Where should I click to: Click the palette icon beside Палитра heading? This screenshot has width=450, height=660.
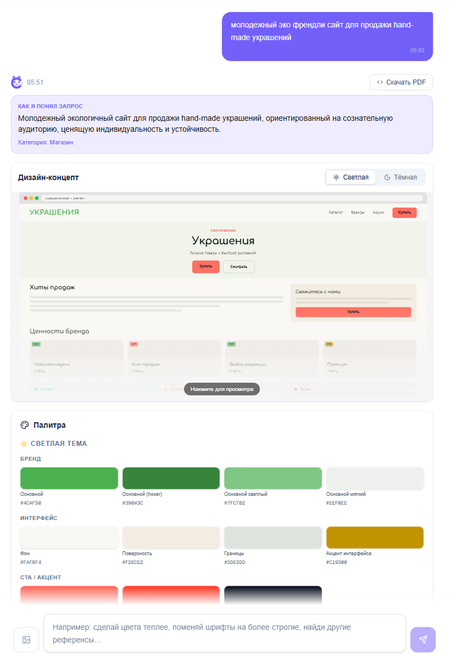tap(24, 425)
